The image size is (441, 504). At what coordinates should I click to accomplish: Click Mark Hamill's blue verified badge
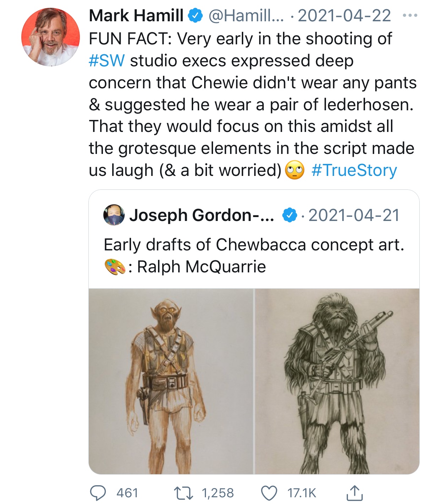(195, 16)
